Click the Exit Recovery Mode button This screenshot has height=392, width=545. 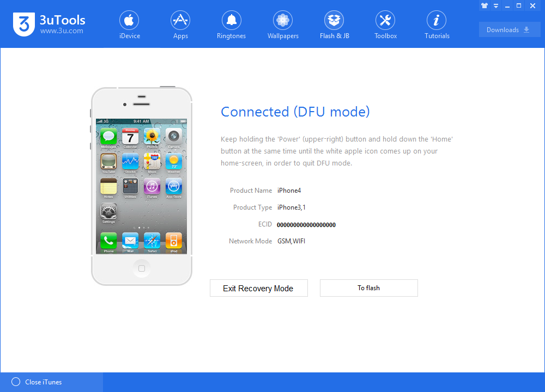point(259,288)
